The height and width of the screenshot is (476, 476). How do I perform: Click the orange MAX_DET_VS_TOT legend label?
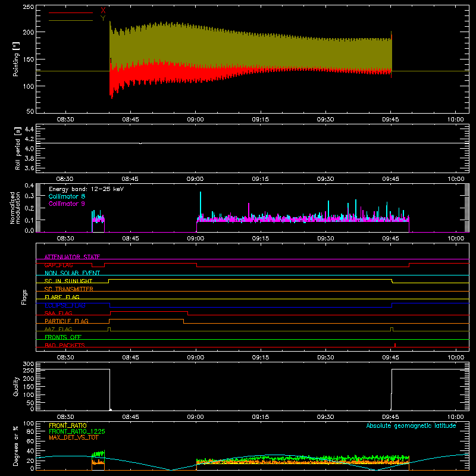point(74,437)
